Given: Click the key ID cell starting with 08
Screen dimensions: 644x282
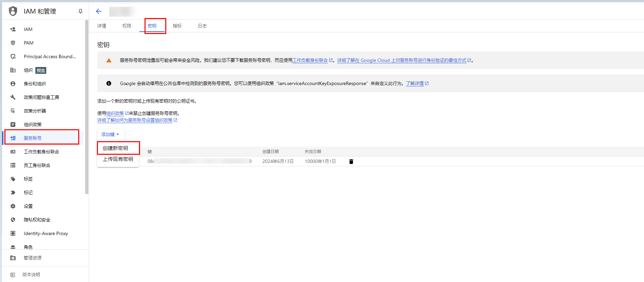Looking at the screenshot, I should coord(200,161).
